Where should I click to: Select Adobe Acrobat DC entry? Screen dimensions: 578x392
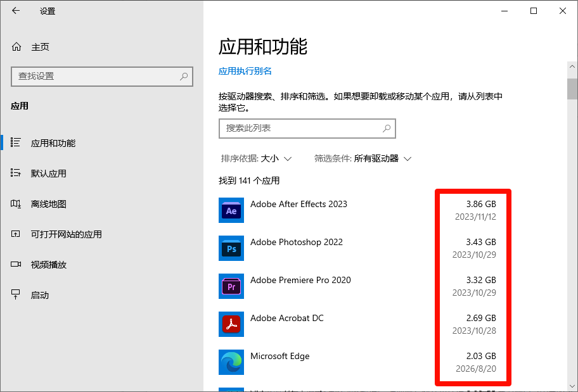pos(357,324)
